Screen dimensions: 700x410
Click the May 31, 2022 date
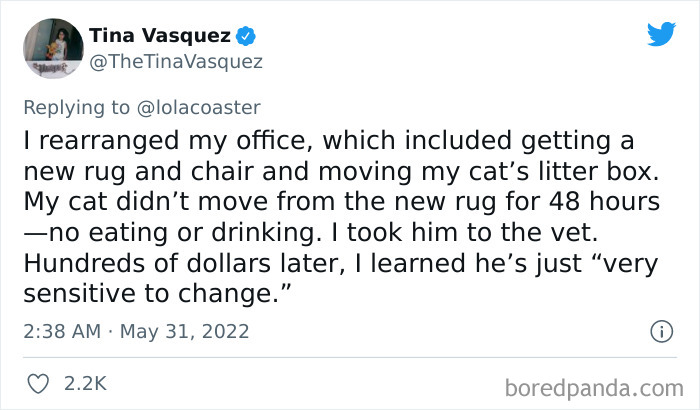(x=186, y=331)
